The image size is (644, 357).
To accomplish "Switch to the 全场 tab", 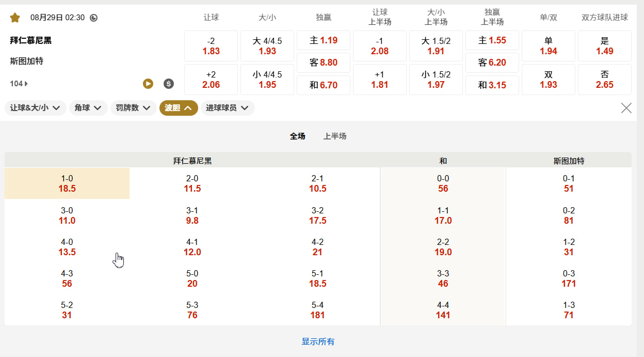I will [298, 136].
